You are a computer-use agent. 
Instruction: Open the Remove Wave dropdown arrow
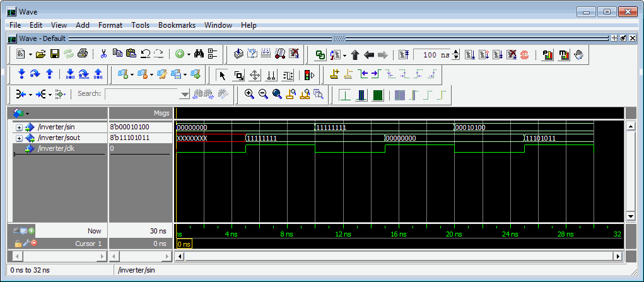(x=151, y=74)
